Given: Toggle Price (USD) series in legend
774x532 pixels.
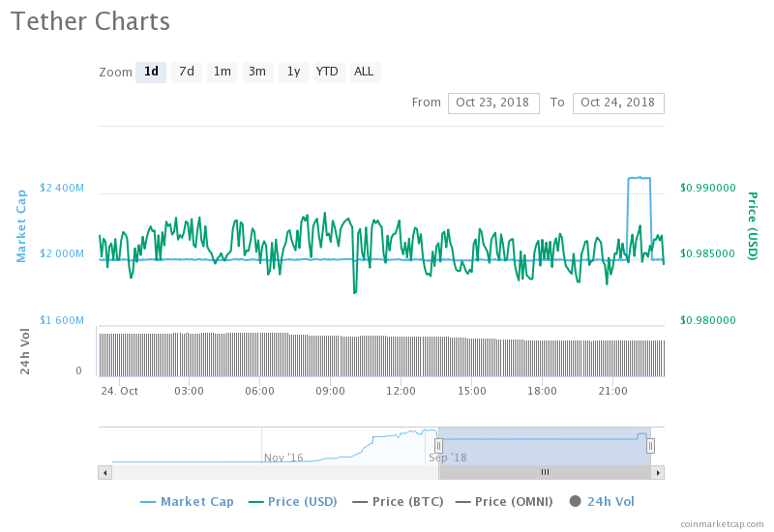Looking at the screenshot, I should (293, 502).
